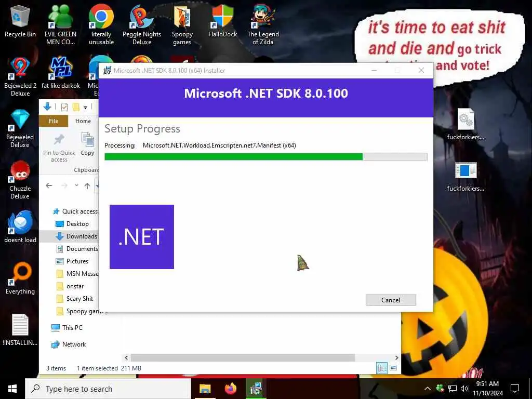Open the File tab in Explorer
The image size is (532, 399).
pyautogui.click(x=54, y=121)
